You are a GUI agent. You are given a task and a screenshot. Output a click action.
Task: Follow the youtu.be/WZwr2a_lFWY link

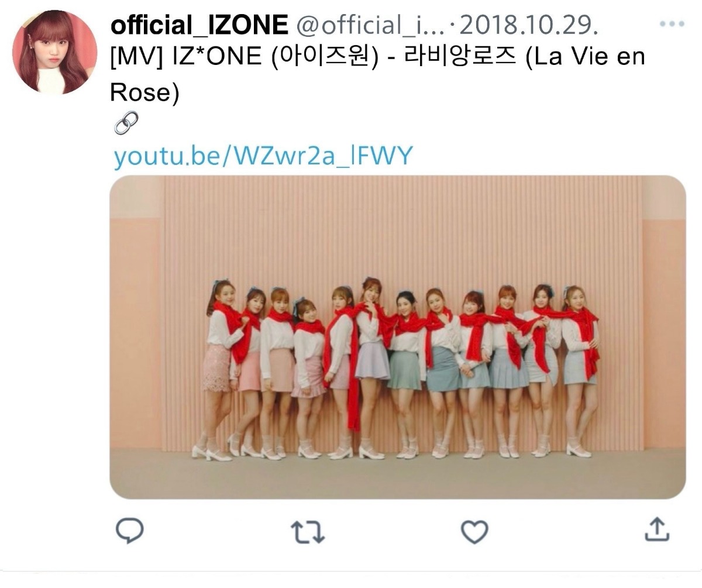tap(263, 156)
